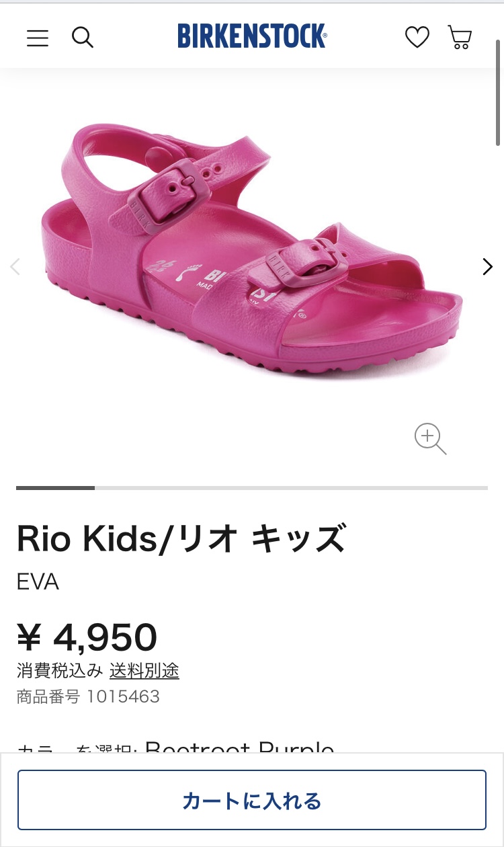Go to the previous product image arrow
Image resolution: width=504 pixels, height=847 pixels.
tap(15, 267)
